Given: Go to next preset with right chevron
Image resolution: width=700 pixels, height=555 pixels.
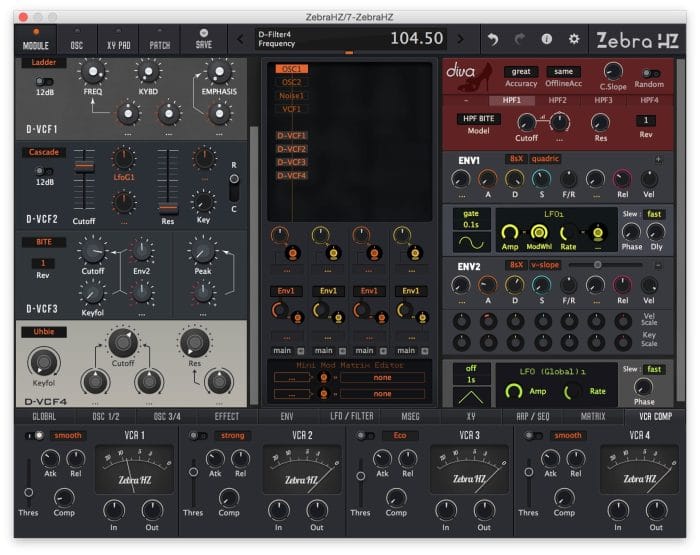Looking at the screenshot, I should pos(460,39).
